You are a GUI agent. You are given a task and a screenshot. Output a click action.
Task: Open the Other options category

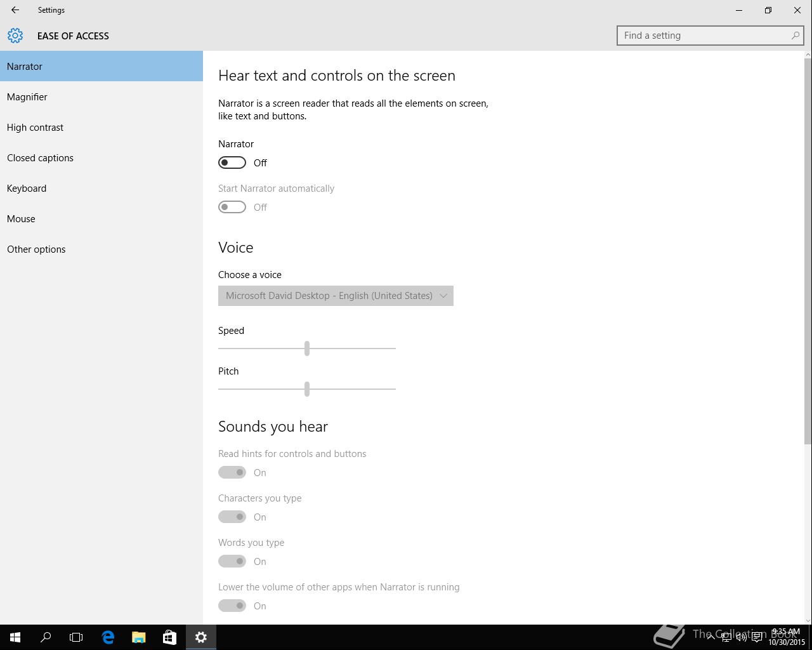(x=101, y=249)
